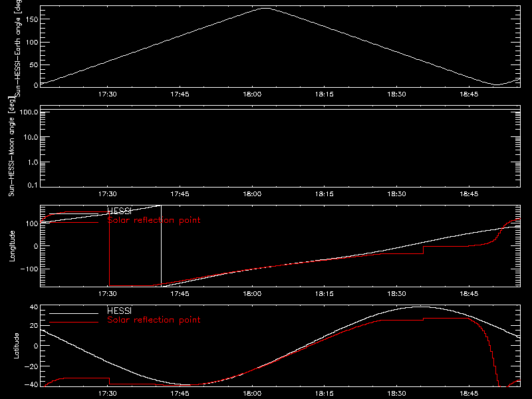Click 17:30 under the Earth angle plot
532x399 pixels.
click(108, 94)
